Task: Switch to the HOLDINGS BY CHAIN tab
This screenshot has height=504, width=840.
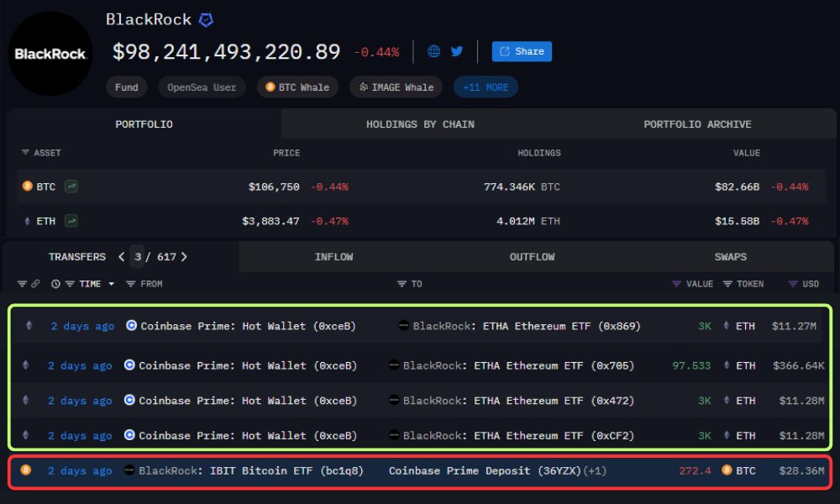Action: 420,123
